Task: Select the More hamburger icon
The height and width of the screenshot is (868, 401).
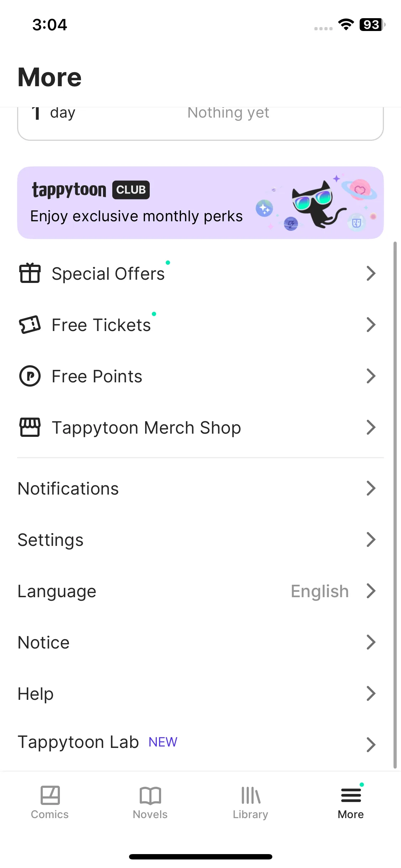Action: (x=351, y=795)
